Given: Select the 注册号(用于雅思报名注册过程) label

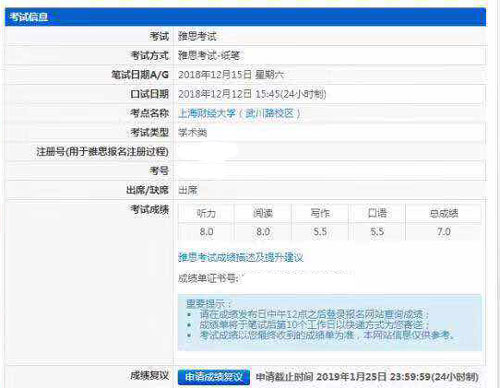Looking at the screenshot, I should click(102, 152).
